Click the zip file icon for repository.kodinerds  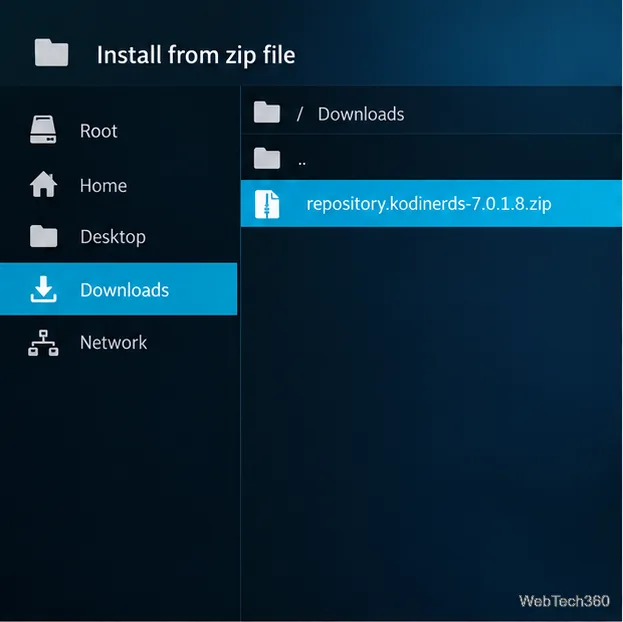tap(267, 204)
